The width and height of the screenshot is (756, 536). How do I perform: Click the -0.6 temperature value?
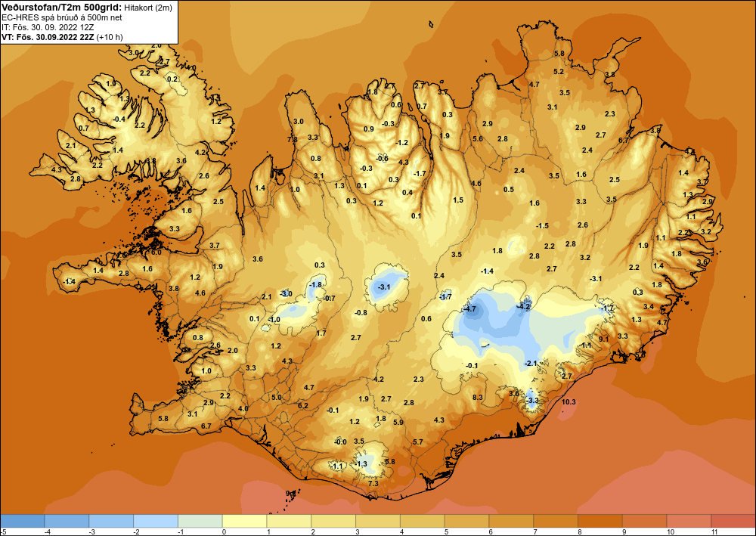382,159
